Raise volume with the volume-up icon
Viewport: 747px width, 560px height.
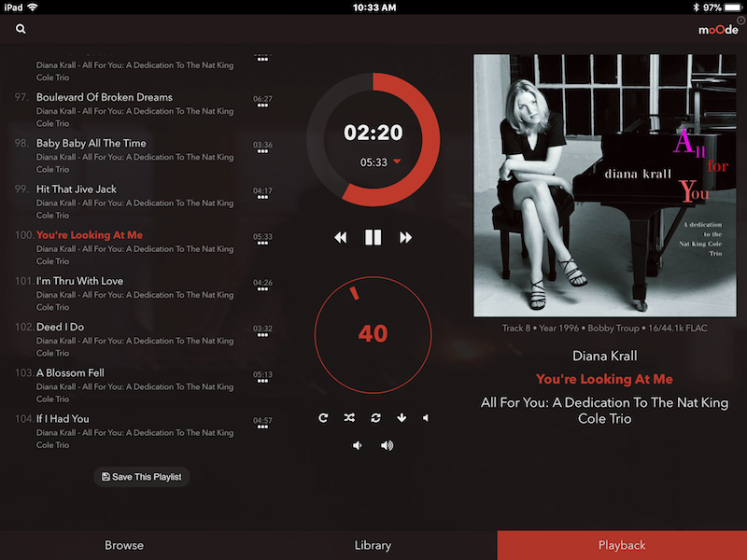pyautogui.click(x=387, y=445)
